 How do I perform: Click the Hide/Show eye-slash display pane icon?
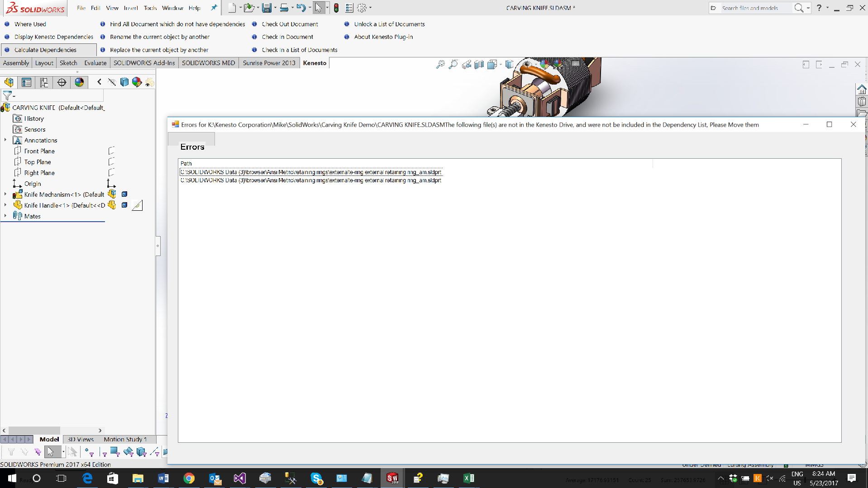coord(112,82)
